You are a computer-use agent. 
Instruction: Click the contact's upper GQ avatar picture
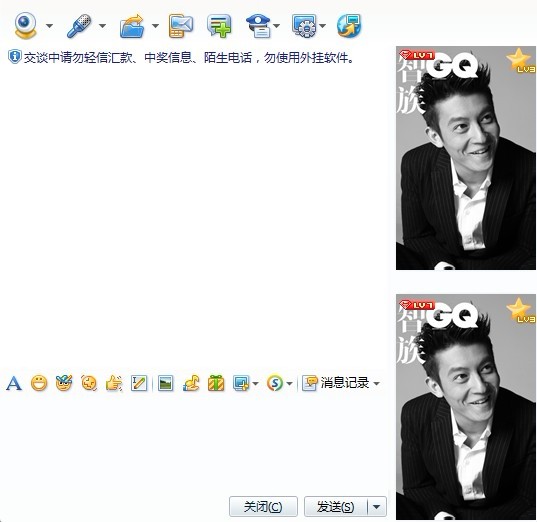[466, 158]
